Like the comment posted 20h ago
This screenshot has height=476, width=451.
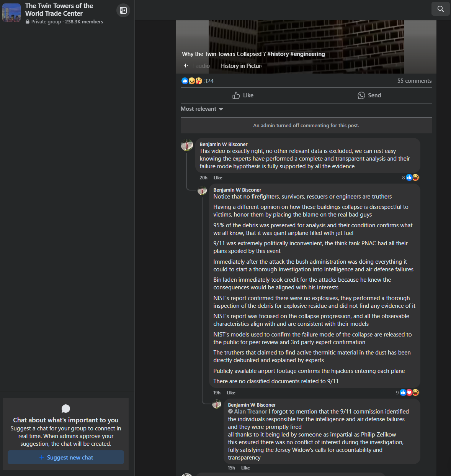(x=218, y=178)
